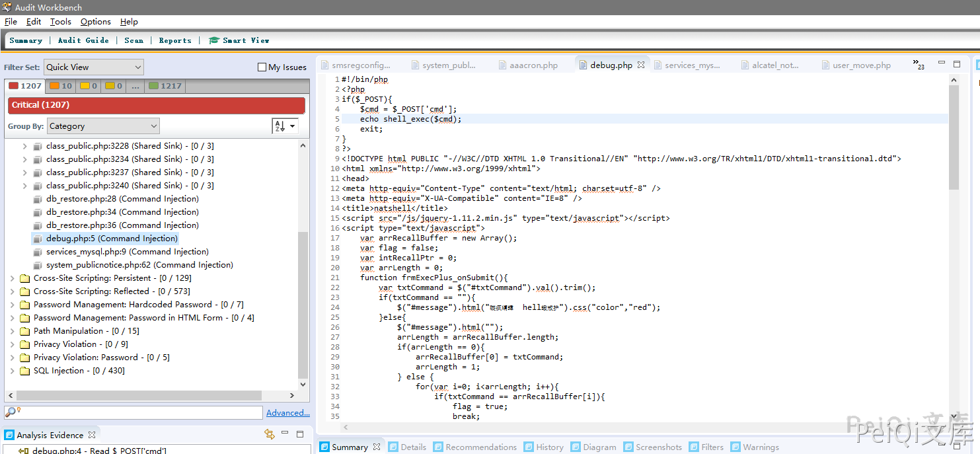
Task: Close the debug.php editor tab
Action: point(641,65)
